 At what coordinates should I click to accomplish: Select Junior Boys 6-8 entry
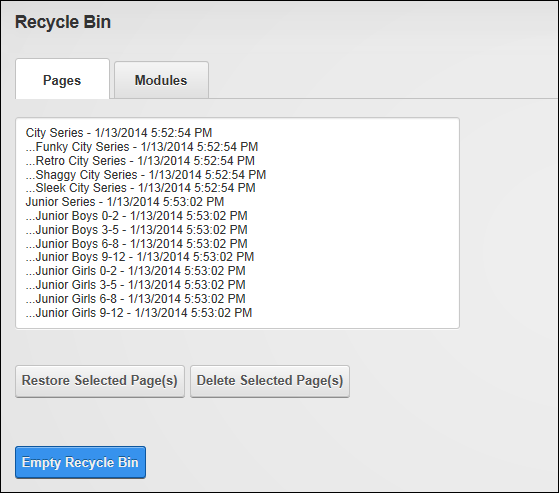tap(137, 243)
